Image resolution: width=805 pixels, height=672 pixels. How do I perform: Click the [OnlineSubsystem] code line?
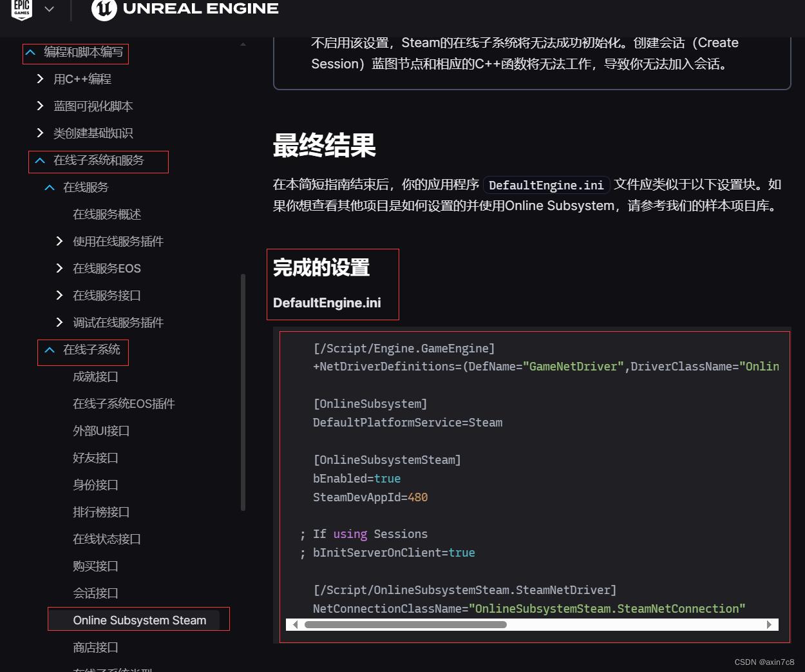coord(370,404)
